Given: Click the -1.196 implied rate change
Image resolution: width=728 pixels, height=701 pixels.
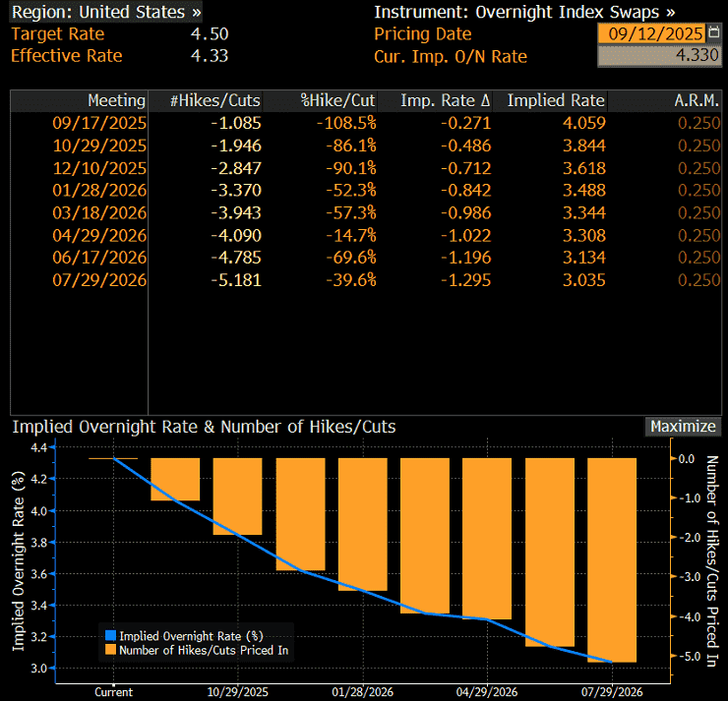Looking at the screenshot, I should [x=465, y=258].
